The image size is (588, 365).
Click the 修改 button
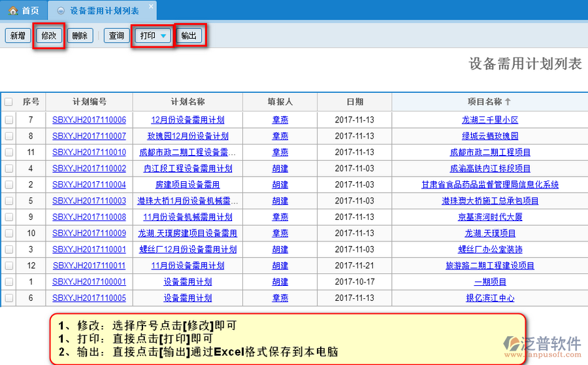coord(48,36)
